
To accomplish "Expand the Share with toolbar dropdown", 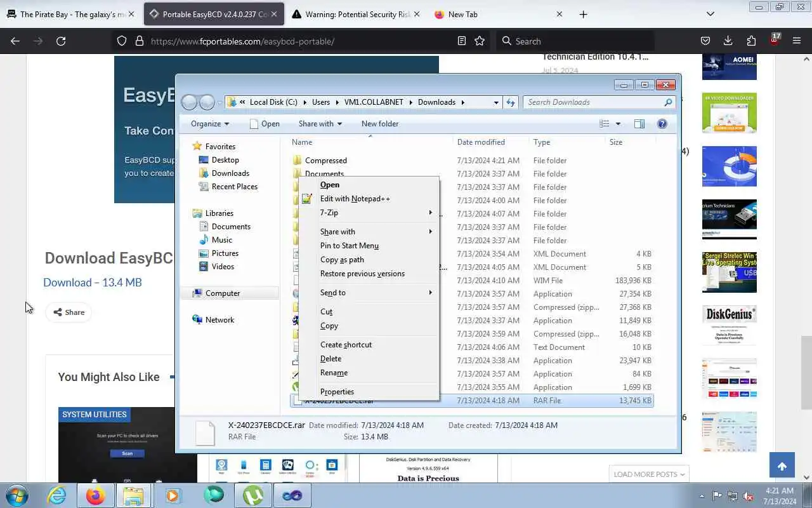I will (320, 124).
